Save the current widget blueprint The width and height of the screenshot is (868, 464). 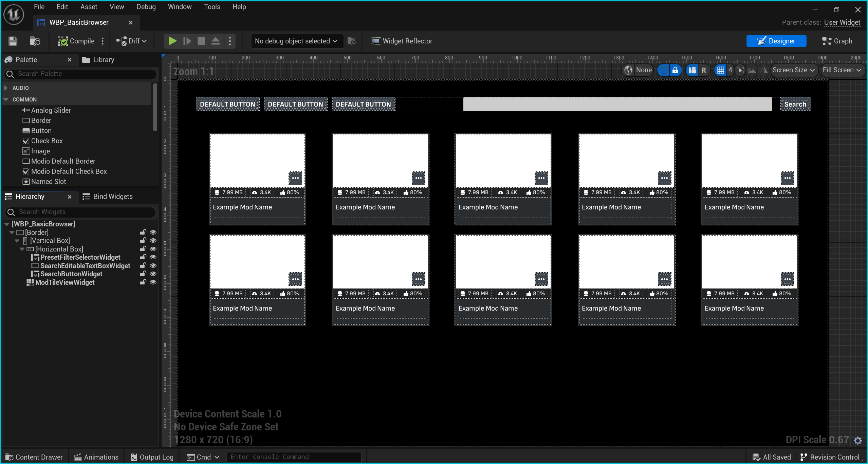point(12,41)
